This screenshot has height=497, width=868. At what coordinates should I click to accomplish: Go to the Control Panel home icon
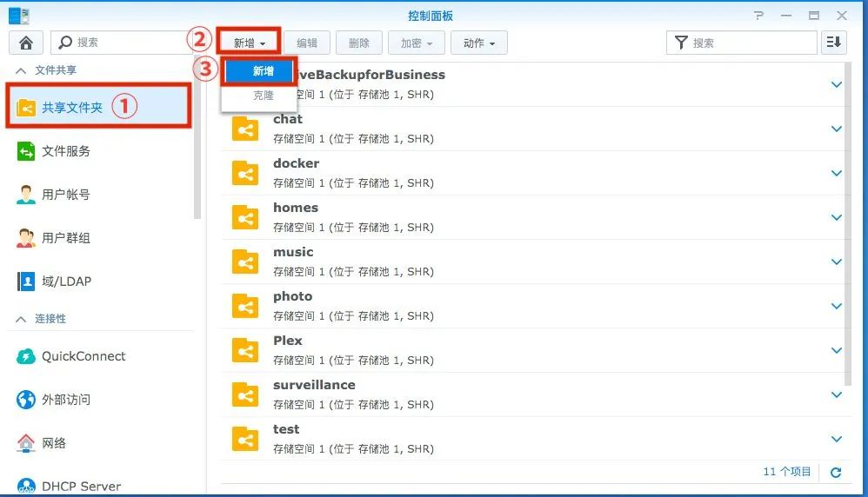click(x=25, y=43)
